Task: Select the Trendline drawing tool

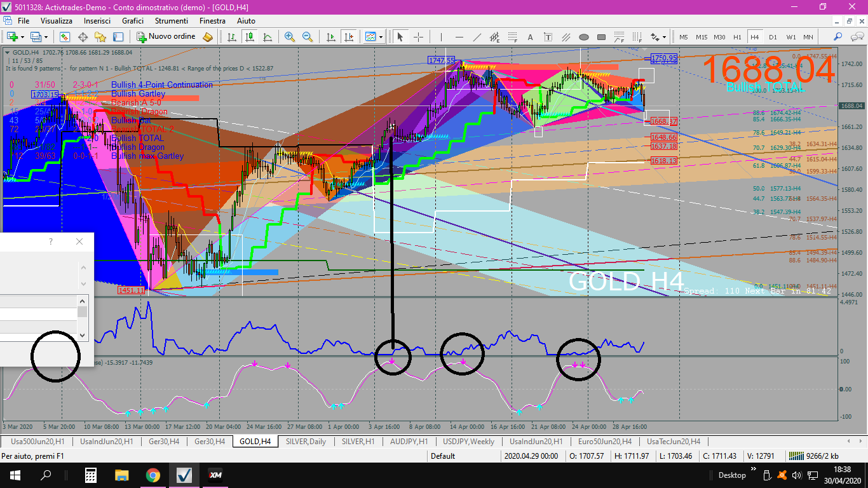Action: pos(477,37)
